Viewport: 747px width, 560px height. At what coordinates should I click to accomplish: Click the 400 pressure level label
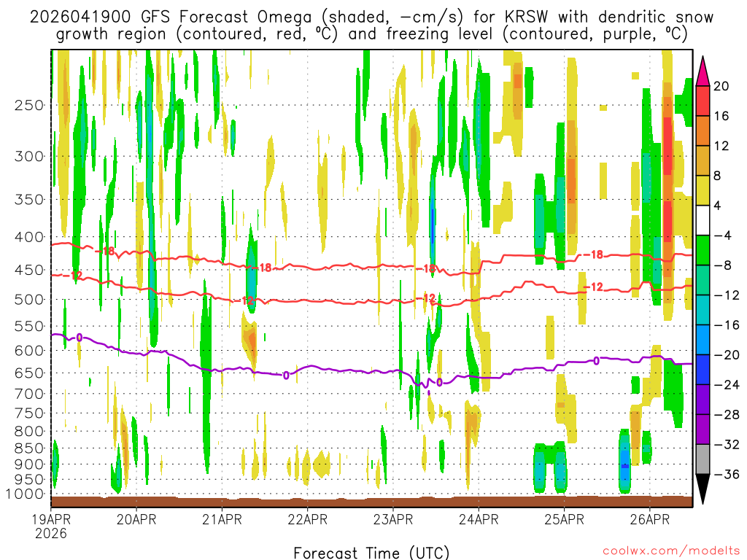tap(29, 237)
